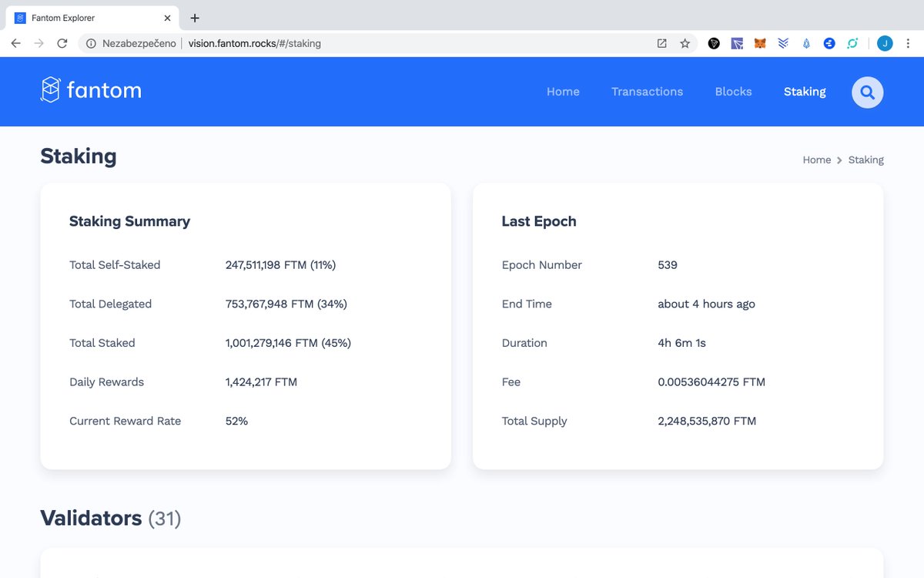The image size is (924, 578).
Task: Click the Daily Rewards label
Action: [106, 382]
